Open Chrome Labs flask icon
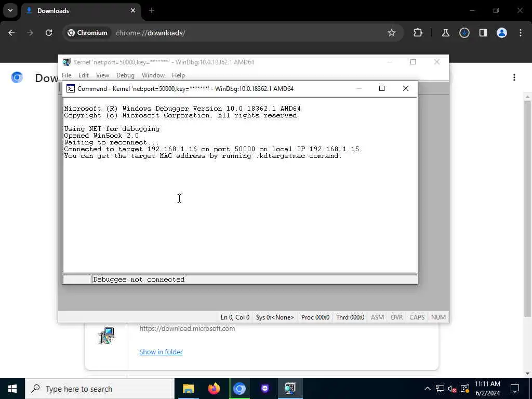Screen dimensions: 532x399 [x=445, y=33]
